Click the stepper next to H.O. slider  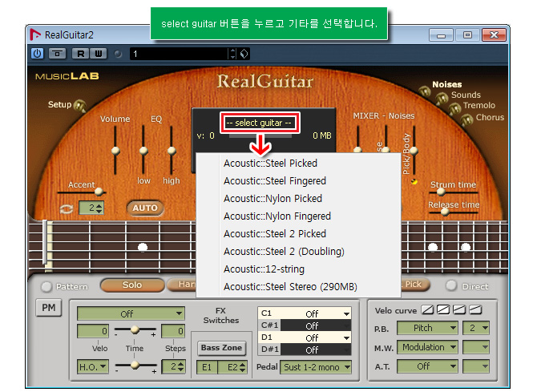181,366
